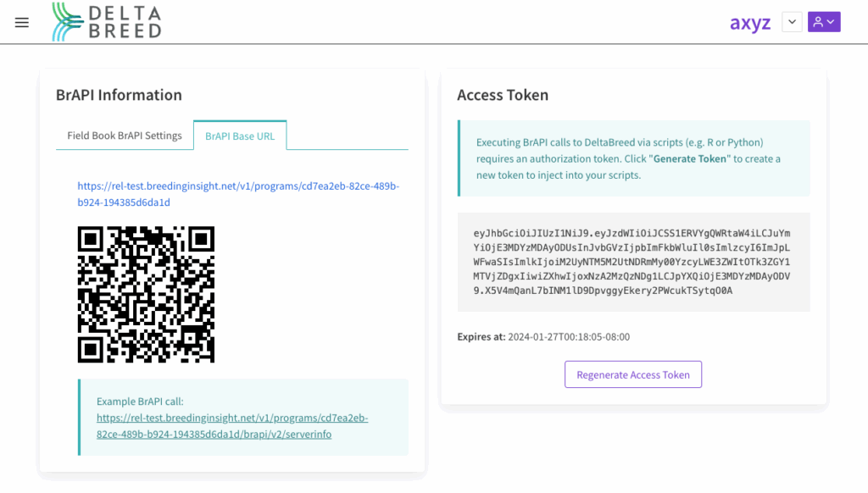The height and width of the screenshot is (493, 868).
Task: Click the BrAPI base URL QR code
Action: coord(146,294)
